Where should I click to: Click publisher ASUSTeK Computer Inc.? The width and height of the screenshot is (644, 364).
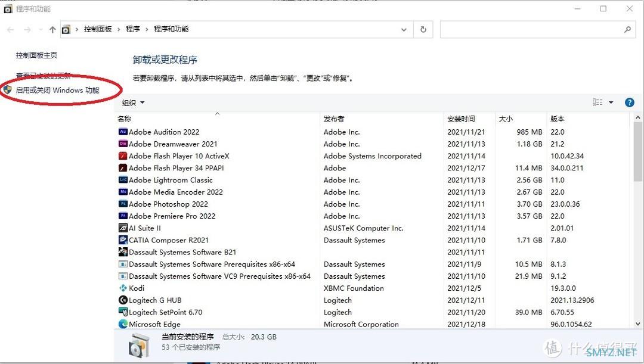[364, 228]
